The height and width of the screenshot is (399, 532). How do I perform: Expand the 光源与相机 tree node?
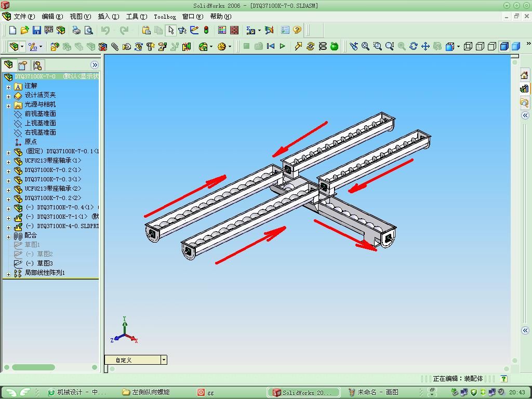(x=8, y=105)
